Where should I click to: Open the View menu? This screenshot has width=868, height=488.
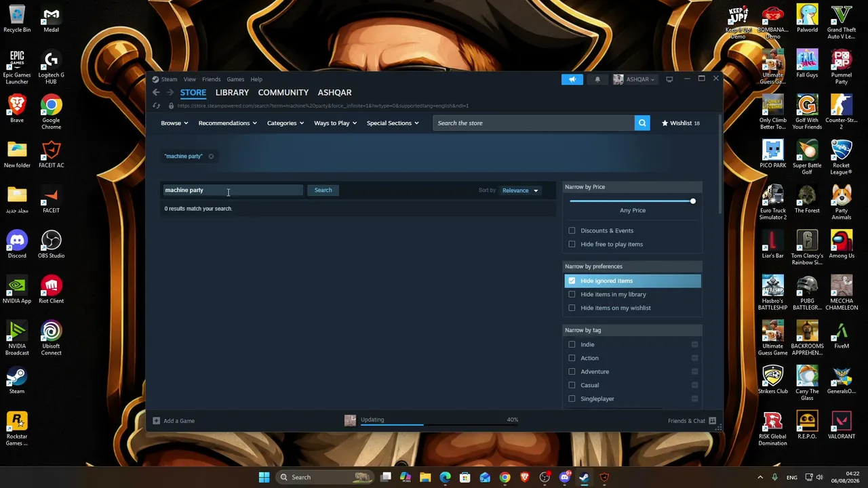(190, 79)
